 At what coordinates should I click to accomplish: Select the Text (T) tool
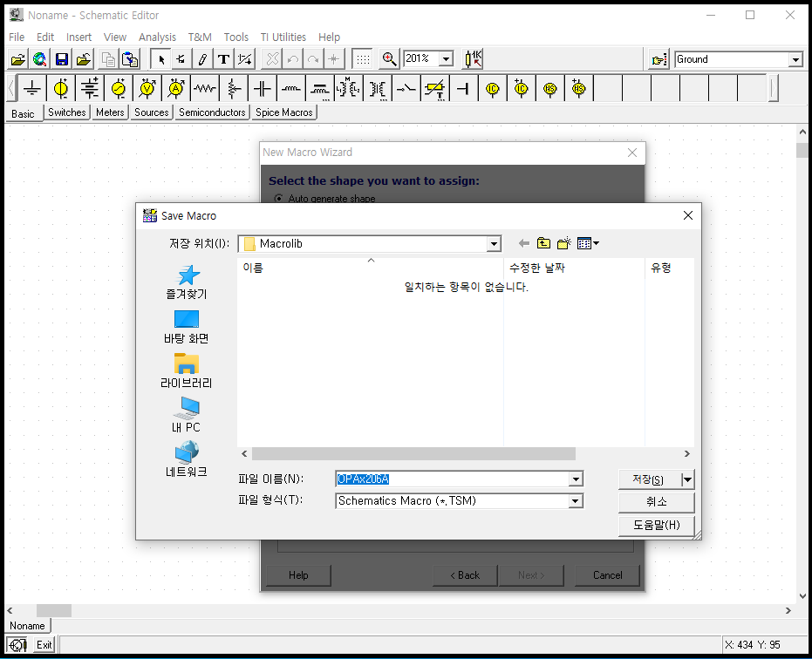[223, 59]
